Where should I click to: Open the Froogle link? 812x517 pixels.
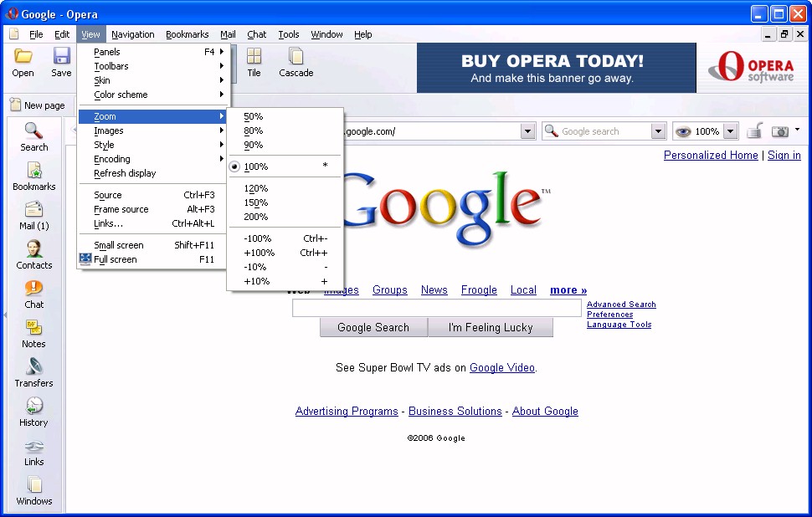(479, 289)
